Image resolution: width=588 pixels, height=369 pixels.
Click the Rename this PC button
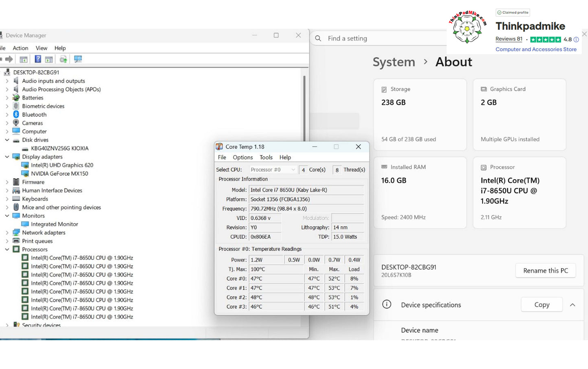[x=545, y=271]
